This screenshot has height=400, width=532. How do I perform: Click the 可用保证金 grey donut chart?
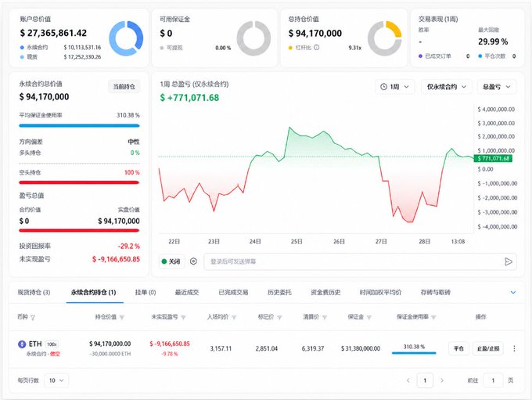click(253, 38)
